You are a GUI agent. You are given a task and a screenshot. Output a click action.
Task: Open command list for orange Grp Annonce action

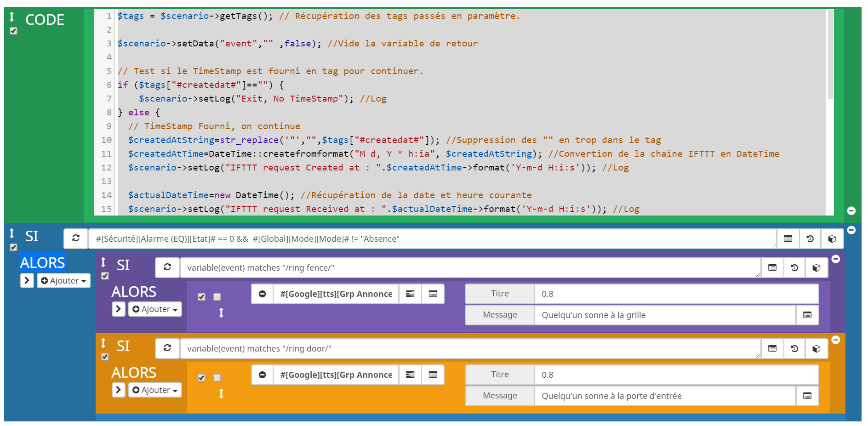tap(433, 375)
